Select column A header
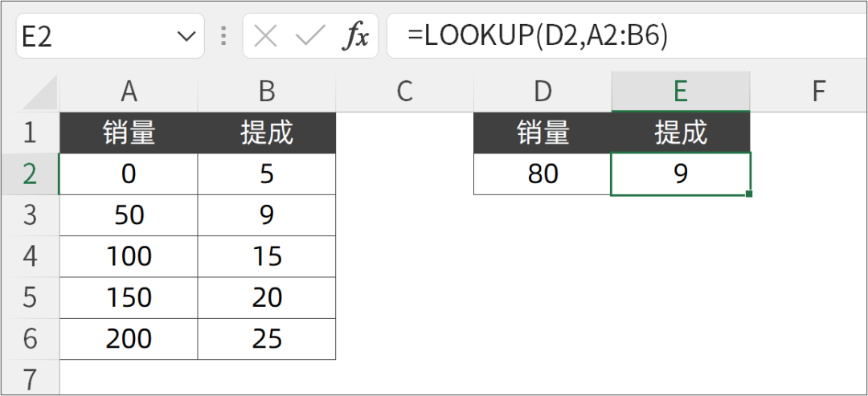This screenshot has height=396, width=868. [x=129, y=92]
